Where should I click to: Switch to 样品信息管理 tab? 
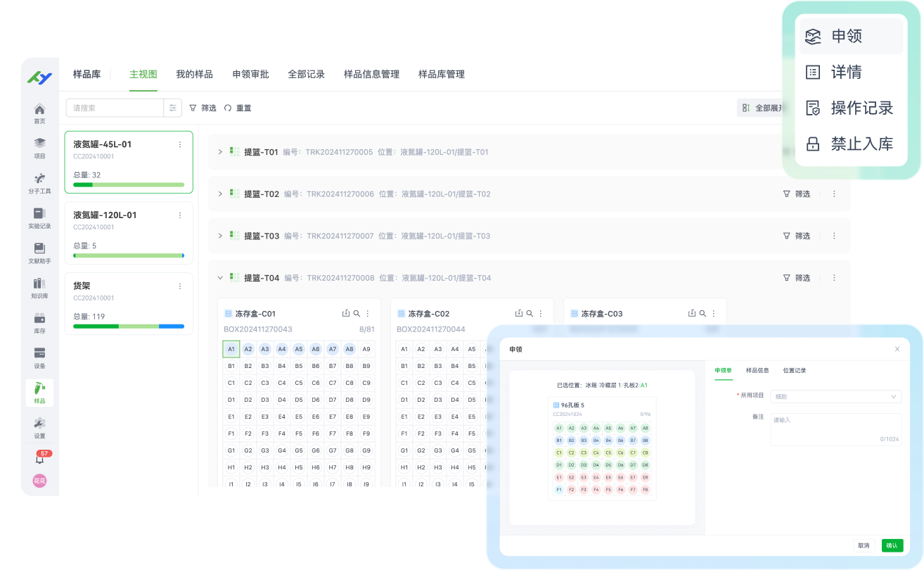pos(371,74)
